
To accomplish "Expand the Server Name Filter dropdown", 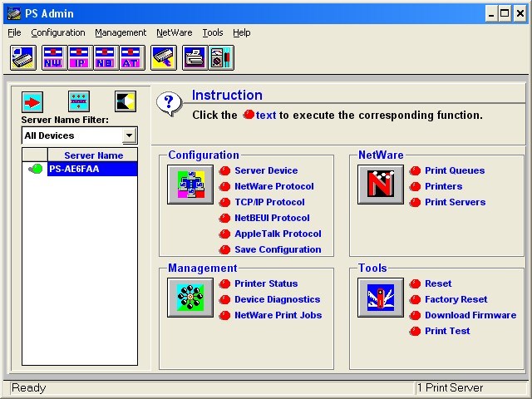I will click(x=130, y=135).
